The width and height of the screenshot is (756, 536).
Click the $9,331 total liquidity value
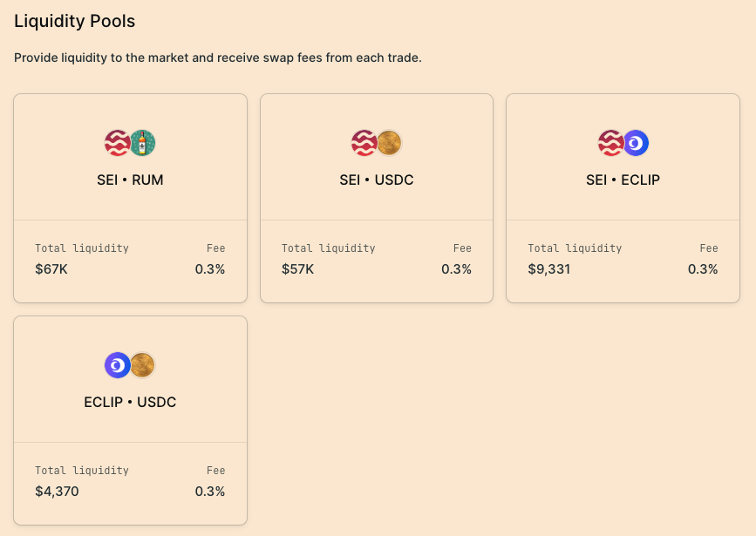pyautogui.click(x=548, y=269)
